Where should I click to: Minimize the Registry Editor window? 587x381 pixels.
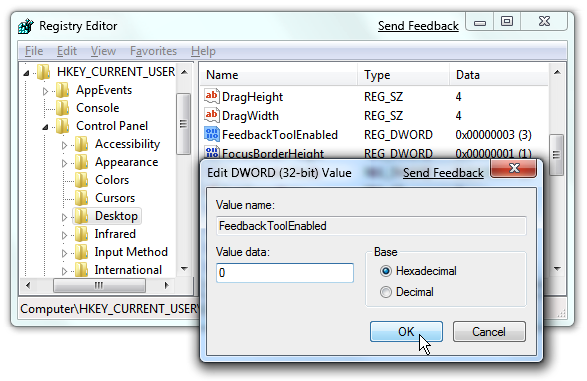[x=480, y=22]
